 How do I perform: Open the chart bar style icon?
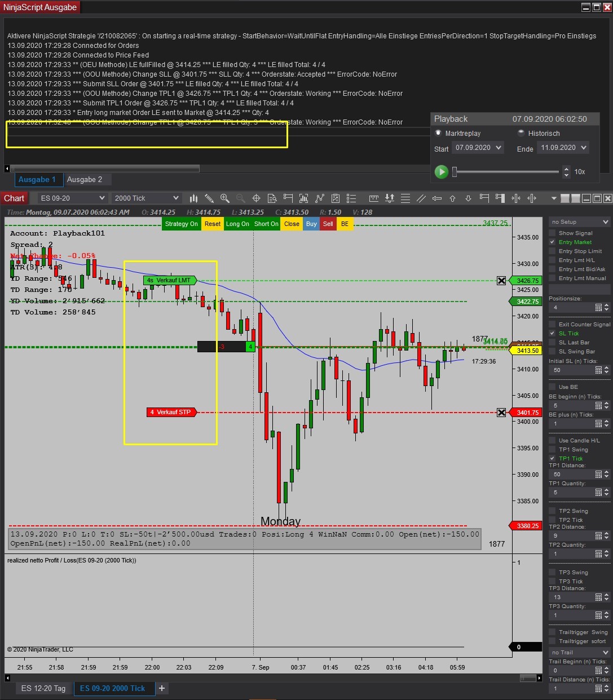[194, 198]
